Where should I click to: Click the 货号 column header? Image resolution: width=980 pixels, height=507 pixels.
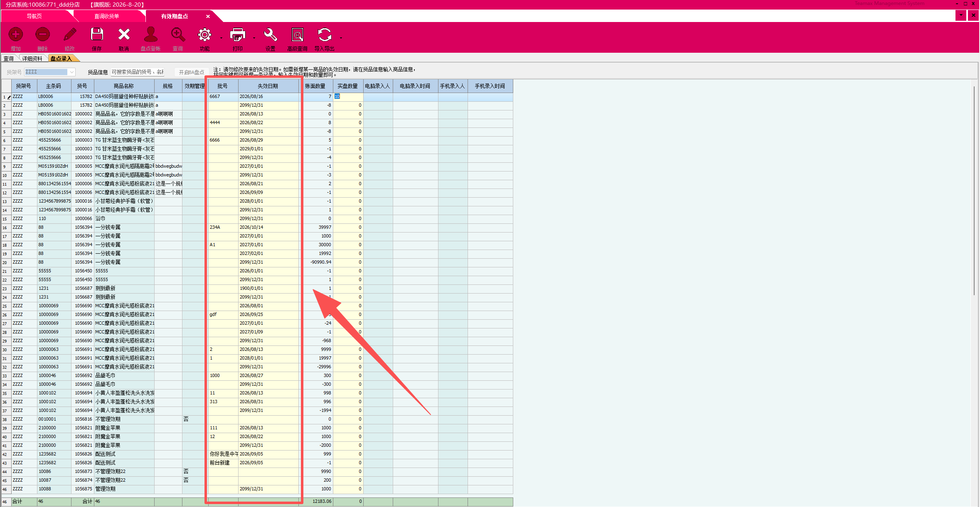tap(82, 86)
